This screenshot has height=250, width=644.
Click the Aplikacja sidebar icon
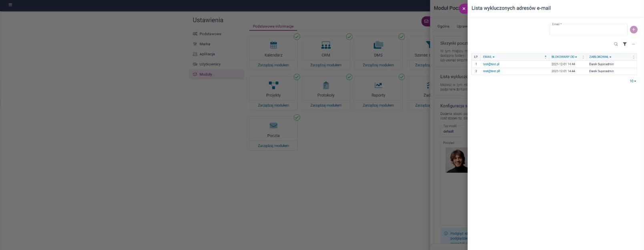[195, 54]
